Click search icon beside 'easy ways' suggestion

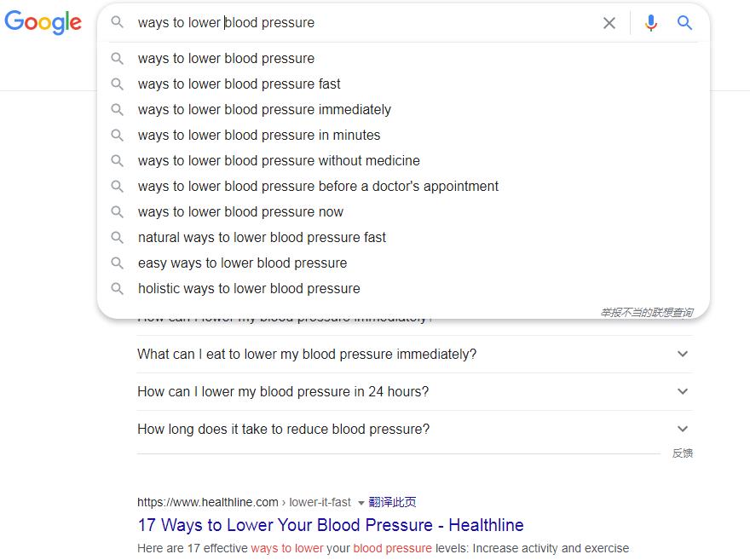[118, 263]
